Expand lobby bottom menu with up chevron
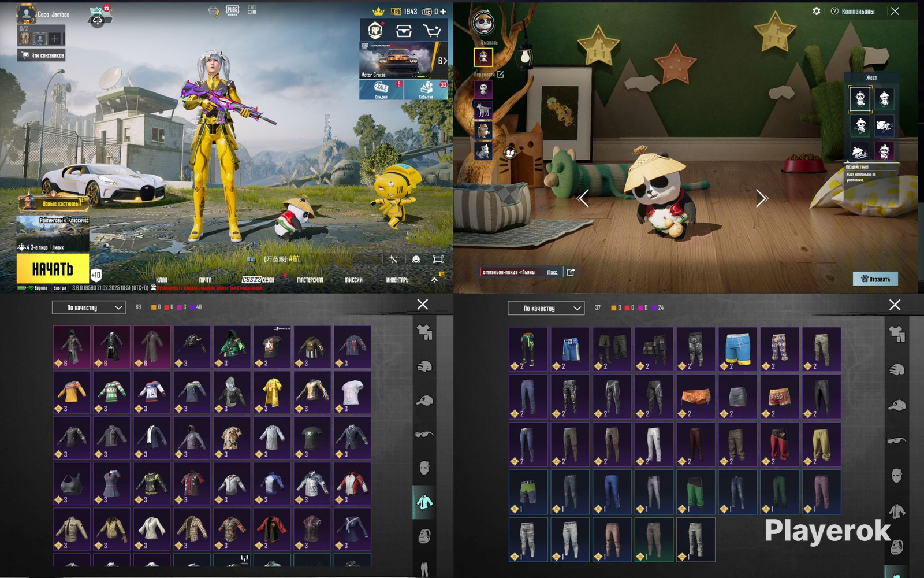924x578 pixels. [434, 279]
